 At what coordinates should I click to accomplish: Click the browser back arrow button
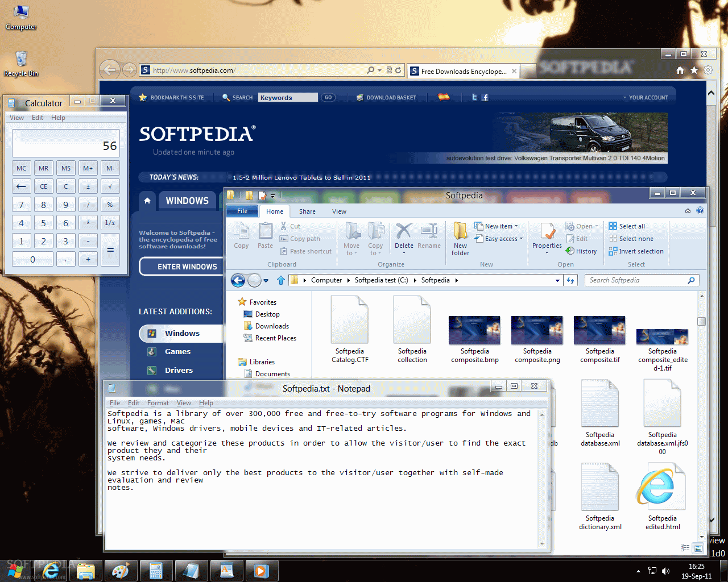110,70
